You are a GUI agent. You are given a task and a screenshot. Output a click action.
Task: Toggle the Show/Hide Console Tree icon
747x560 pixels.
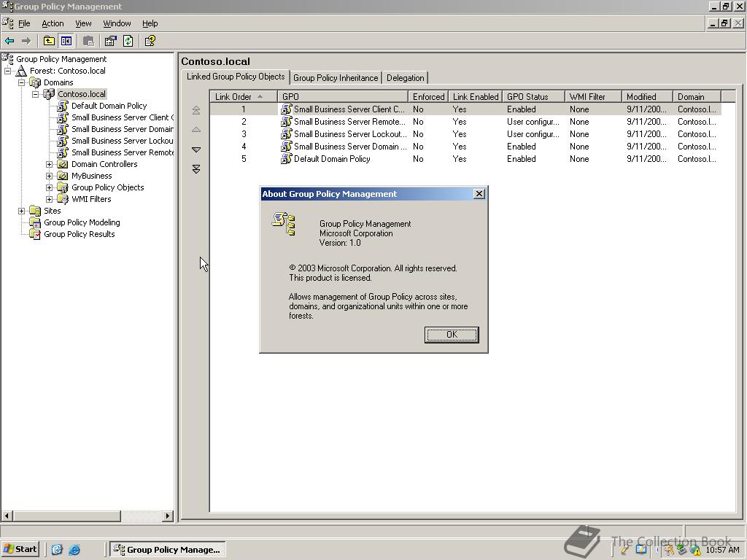coord(66,41)
